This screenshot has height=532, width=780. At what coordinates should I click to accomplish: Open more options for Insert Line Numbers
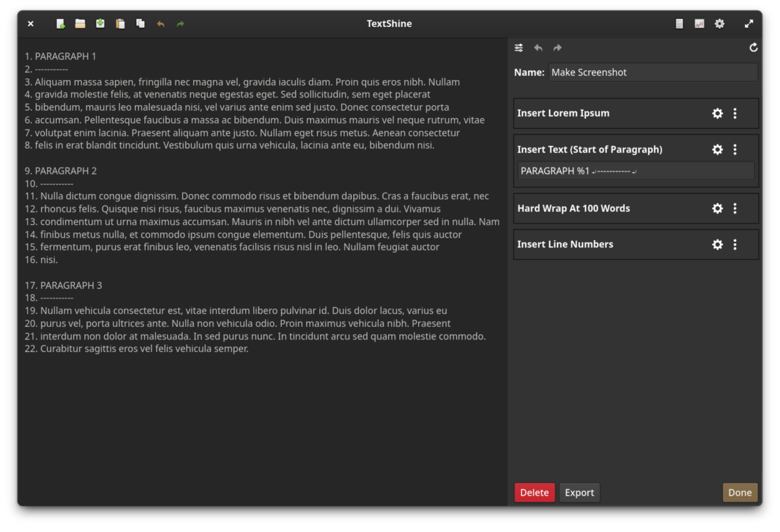(735, 244)
